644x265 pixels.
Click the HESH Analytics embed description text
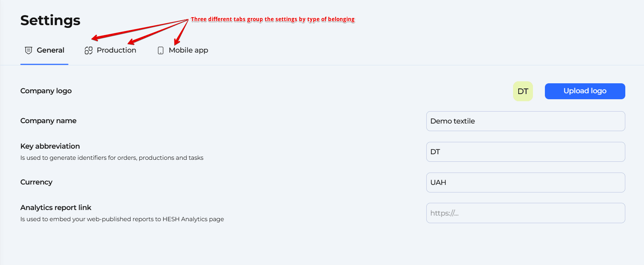pos(122,219)
